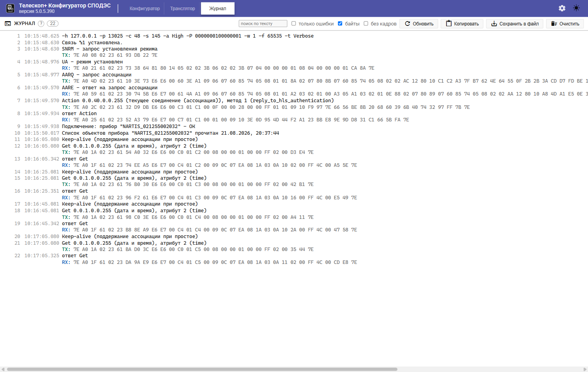Click the Копировать button
Screen dimensions: 588x372
click(x=462, y=23)
